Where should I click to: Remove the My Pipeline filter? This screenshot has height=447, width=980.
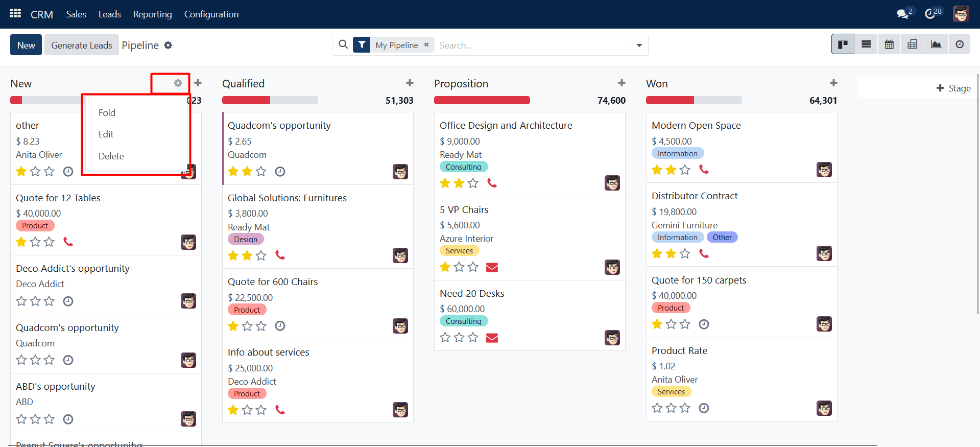[x=426, y=45]
